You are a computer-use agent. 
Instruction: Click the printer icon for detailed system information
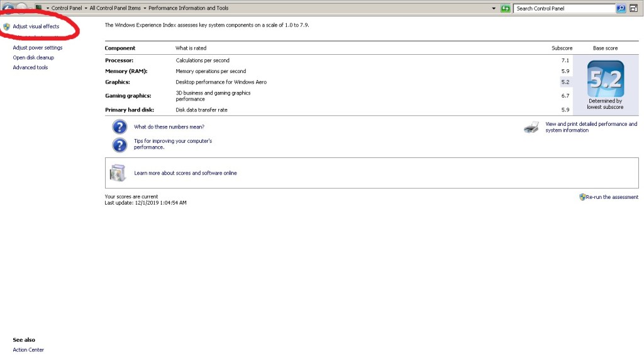point(531,128)
